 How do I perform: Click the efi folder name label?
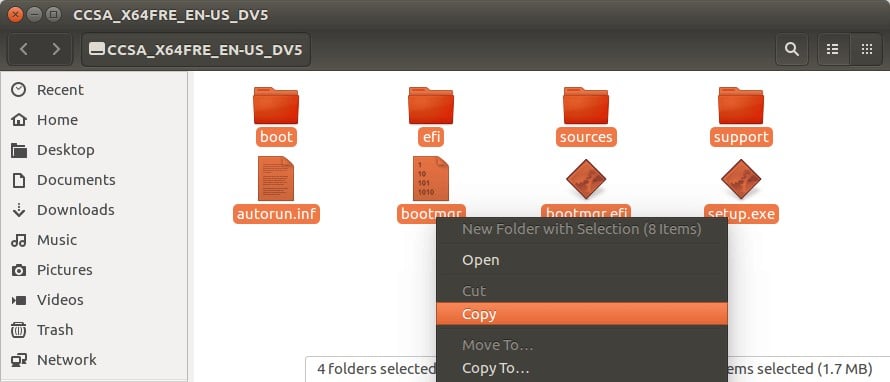[431, 137]
